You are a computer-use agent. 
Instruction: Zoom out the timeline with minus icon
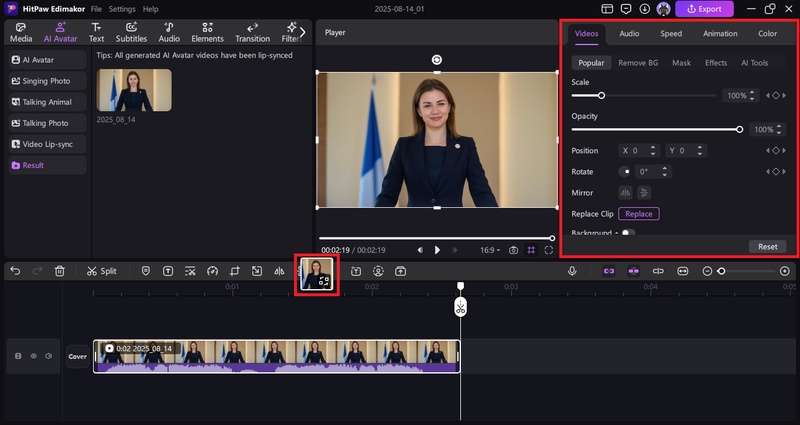coord(707,271)
